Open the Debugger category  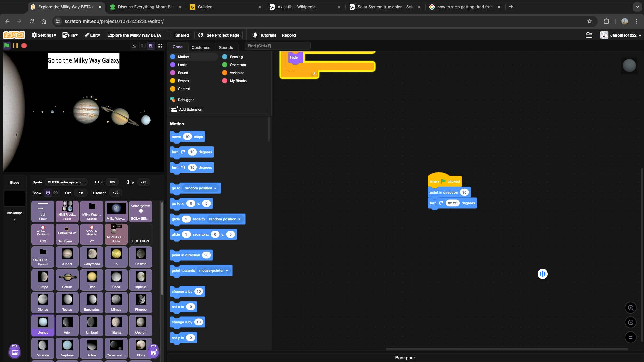click(185, 100)
